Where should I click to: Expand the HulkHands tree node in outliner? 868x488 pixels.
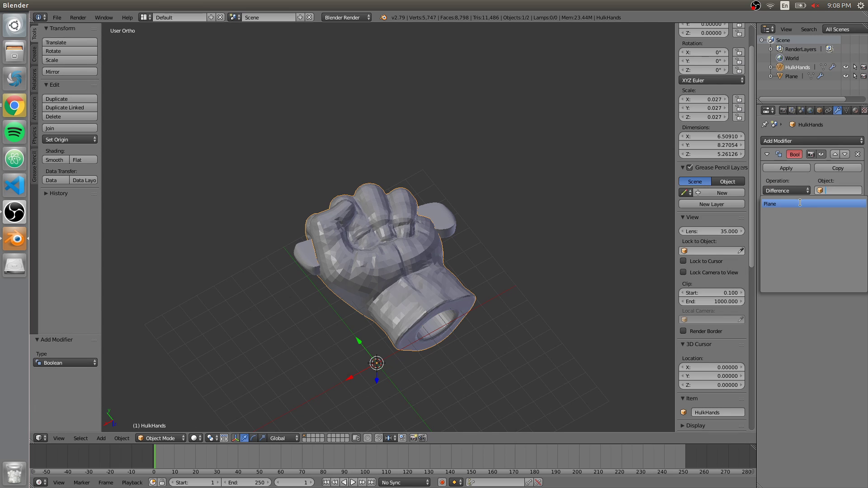coord(771,67)
